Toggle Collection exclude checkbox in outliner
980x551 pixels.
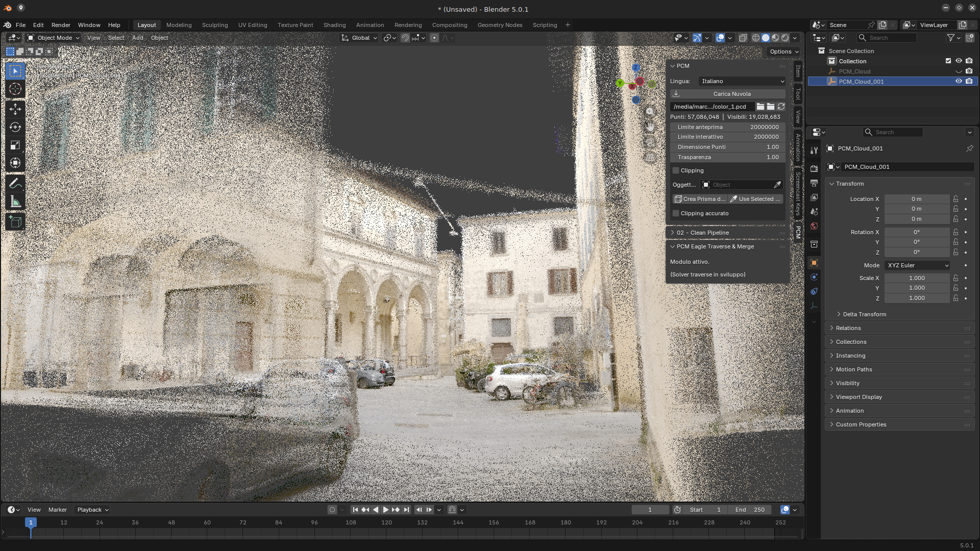tap(948, 61)
